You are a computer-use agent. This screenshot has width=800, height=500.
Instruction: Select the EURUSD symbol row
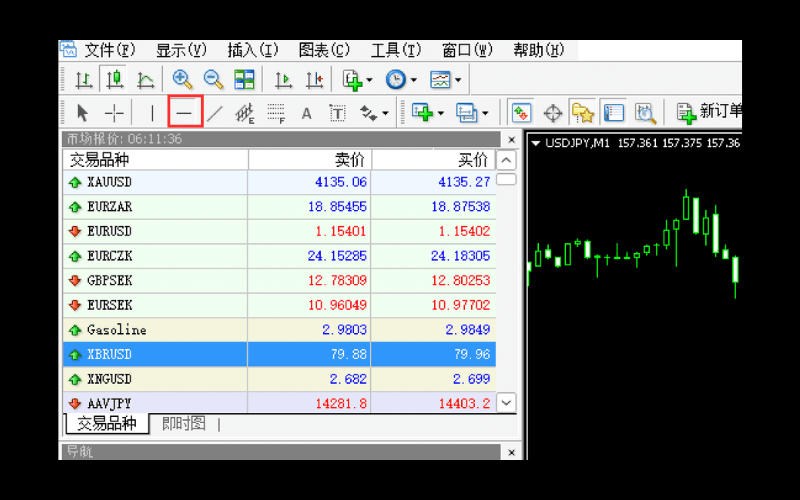(280, 231)
